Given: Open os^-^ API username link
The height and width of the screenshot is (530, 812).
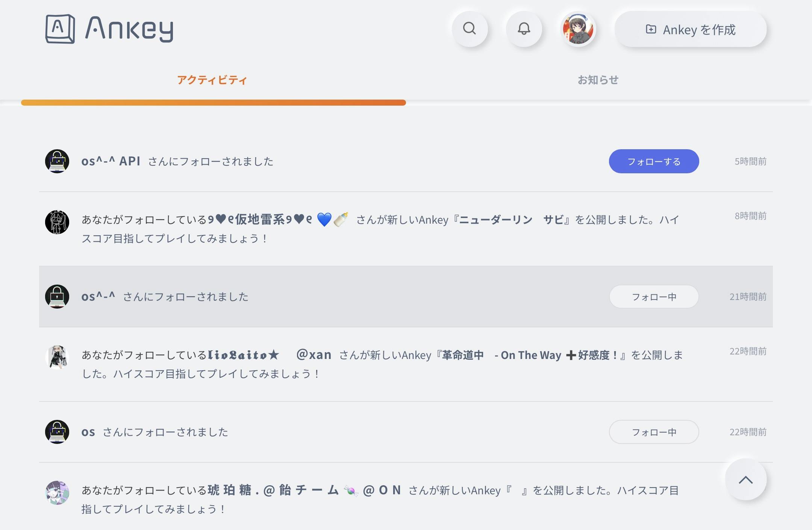Looking at the screenshot, I should point(111,161).
